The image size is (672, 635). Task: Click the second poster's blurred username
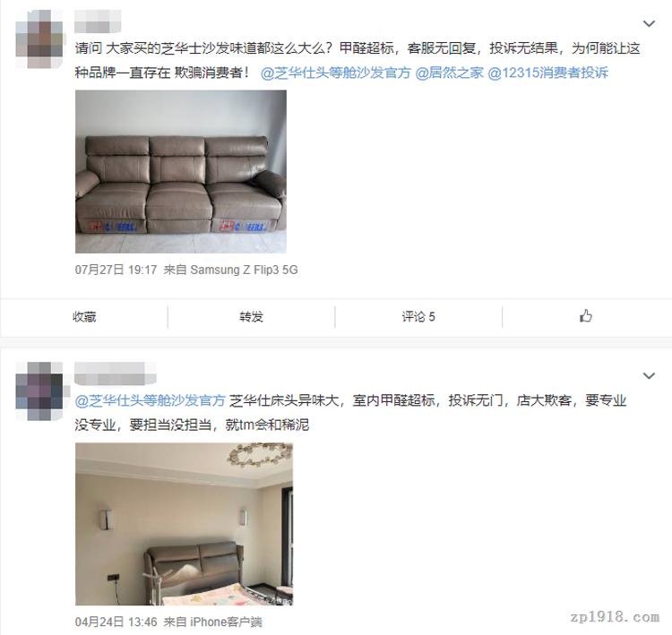click(115, 373)
